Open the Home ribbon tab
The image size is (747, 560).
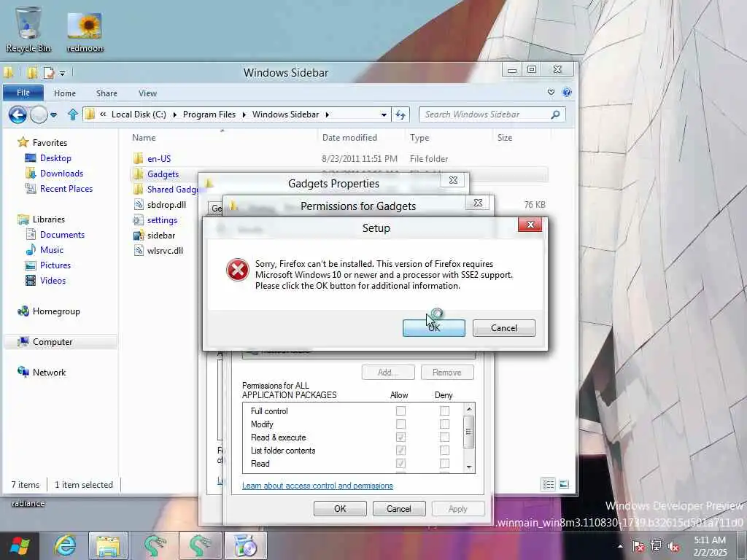pyautogui.click(x=65, y=93)
